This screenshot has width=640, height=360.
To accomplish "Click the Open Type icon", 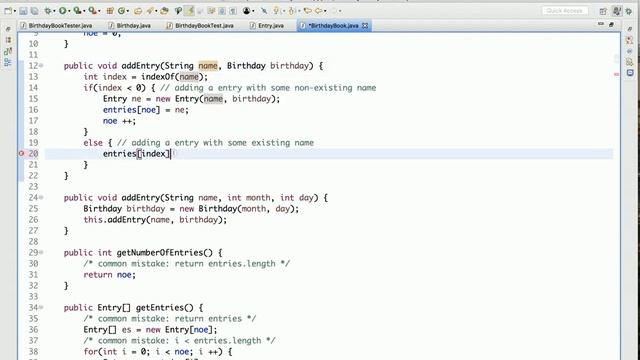I will point(138,11).
